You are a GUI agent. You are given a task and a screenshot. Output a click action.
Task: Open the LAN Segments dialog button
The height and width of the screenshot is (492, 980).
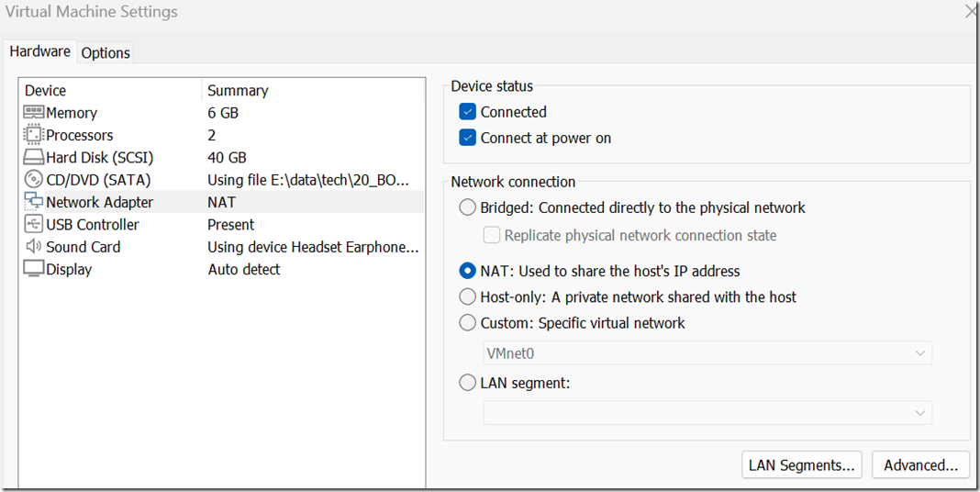click(801, 465)
